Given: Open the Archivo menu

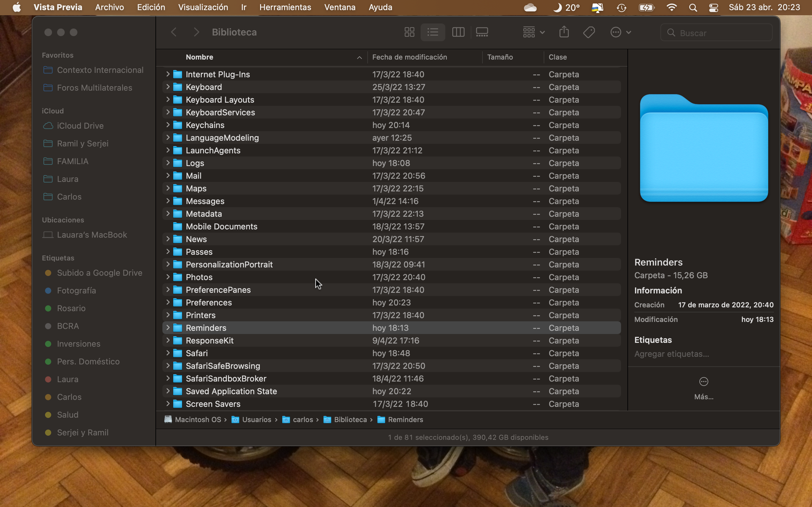Looking at the screenshot, I should [109, 7].
